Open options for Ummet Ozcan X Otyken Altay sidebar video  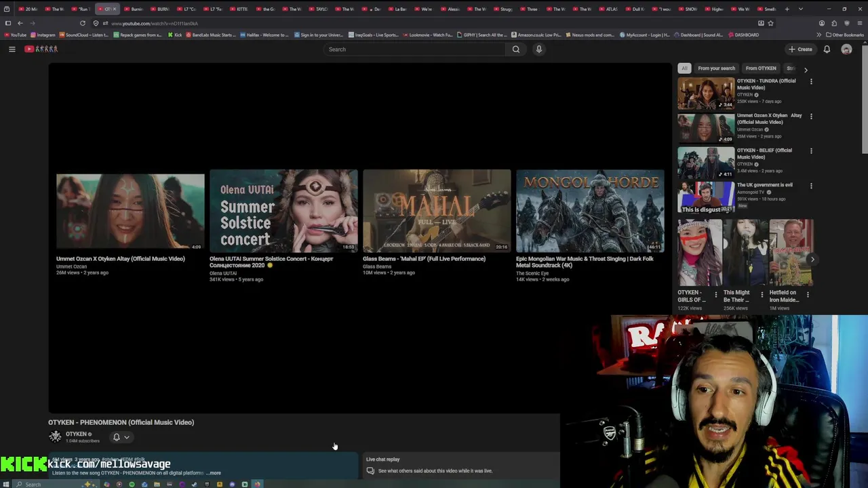coord(811,116)
